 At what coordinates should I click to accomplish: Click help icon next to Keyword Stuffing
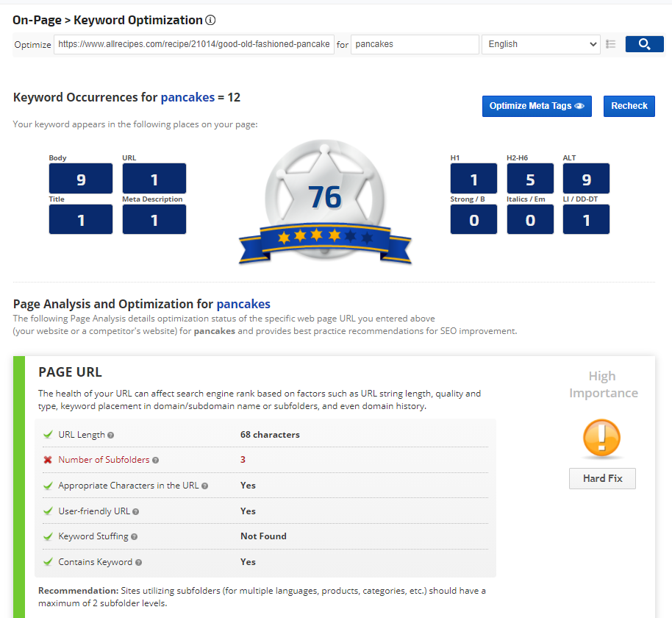click(x=135, y=537)
